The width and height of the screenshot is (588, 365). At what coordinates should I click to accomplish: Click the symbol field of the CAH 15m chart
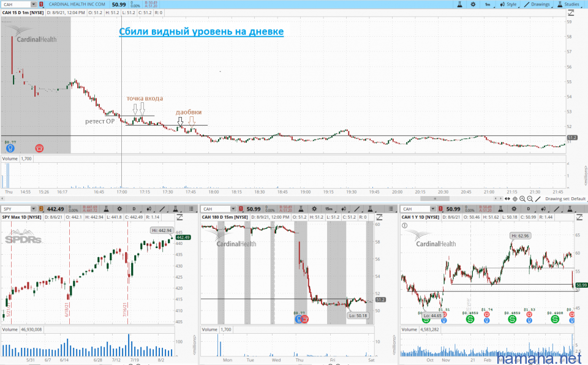[x=216, y=209]
